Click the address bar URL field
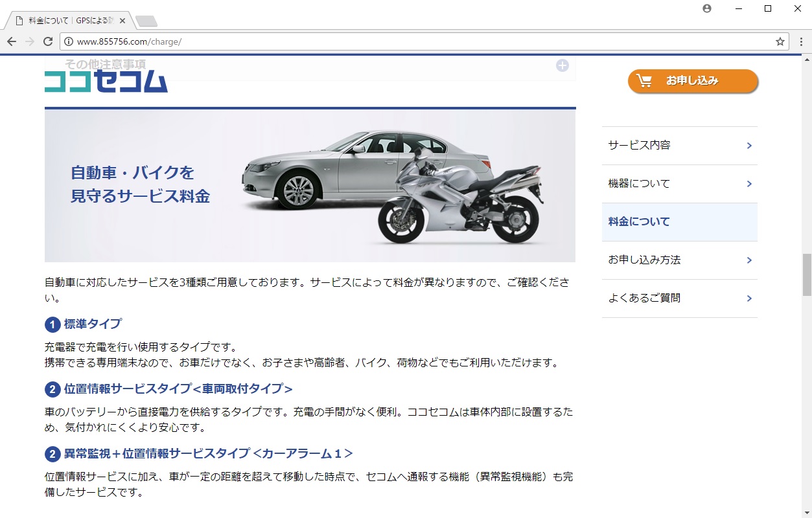This screenshot has width=812, height=518. pyautogui.click(x=424, y=41)
